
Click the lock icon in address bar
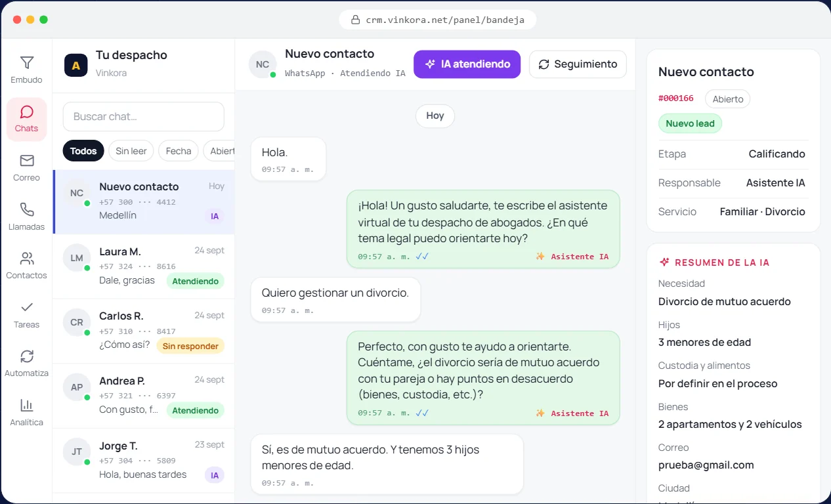(x=356, y=20)
